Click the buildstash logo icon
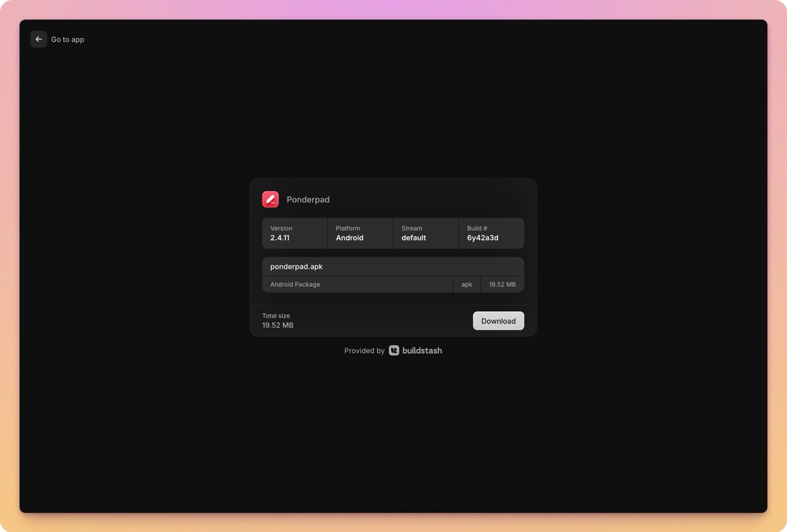787x532 pixels. coord(393,350)
